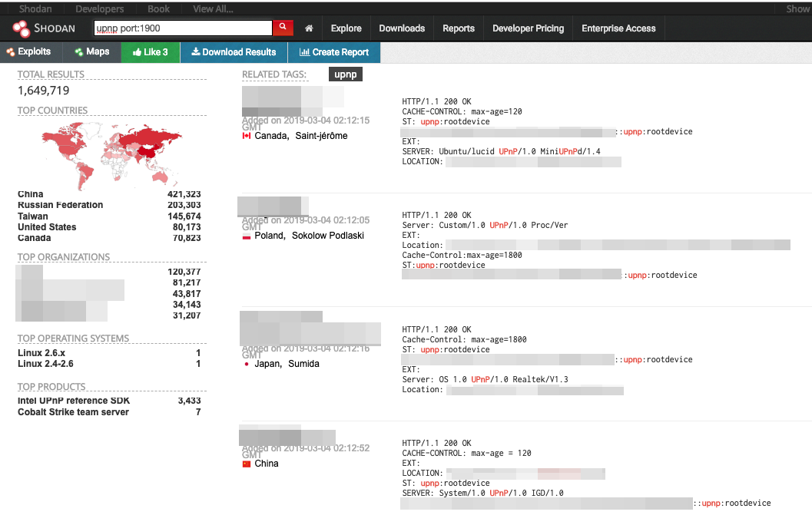Open View All in top bar
812x525 pixels.
pyautogui.click(x=213, y=9)
